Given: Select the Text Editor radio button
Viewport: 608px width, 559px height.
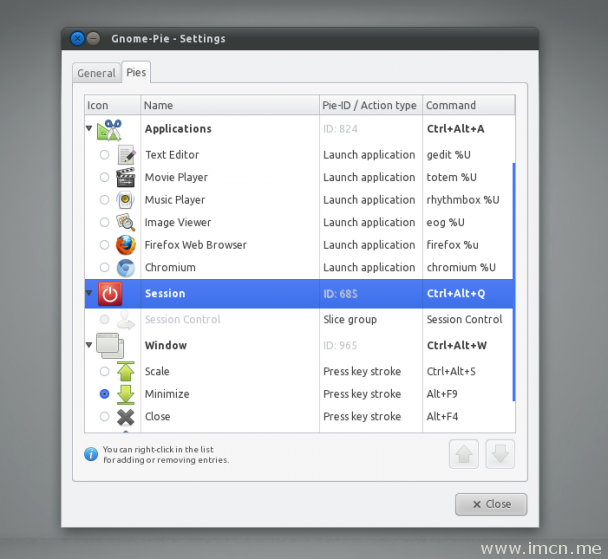Looking at the screenshot, I should pyautogui.click(x=105, y=155).
